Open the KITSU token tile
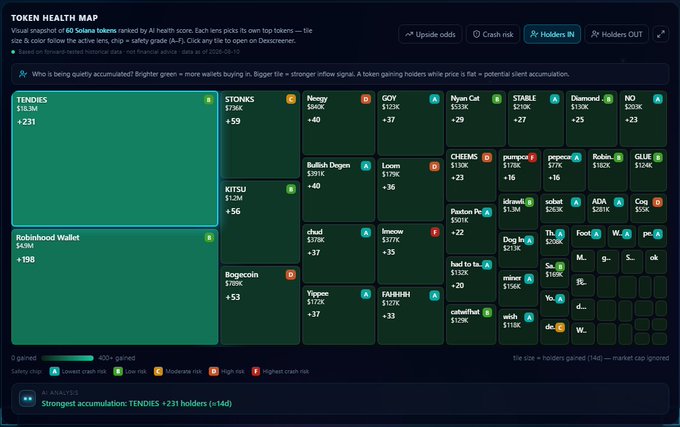The image size is (680, 427). [260, 222]
